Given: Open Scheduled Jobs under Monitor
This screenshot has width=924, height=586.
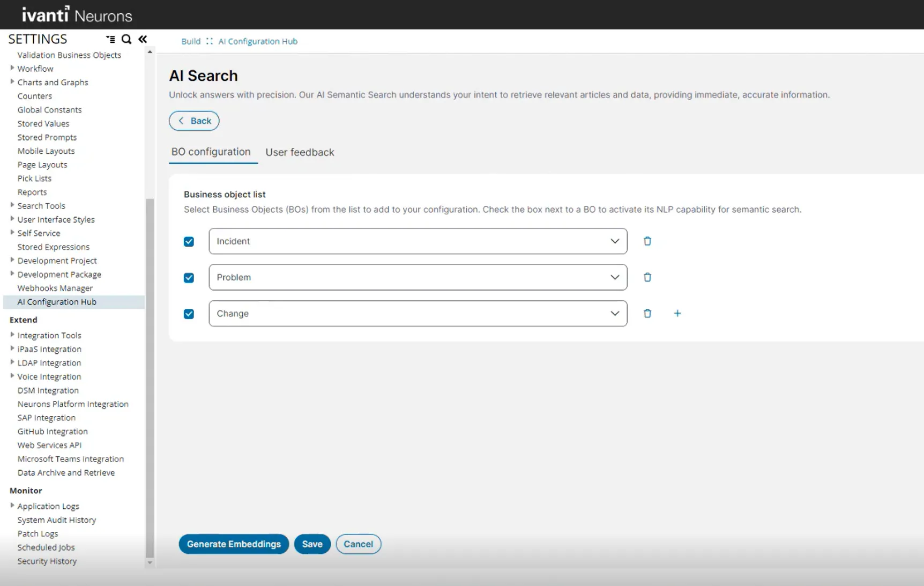Looking at the screenshot, I should [46, 547].
